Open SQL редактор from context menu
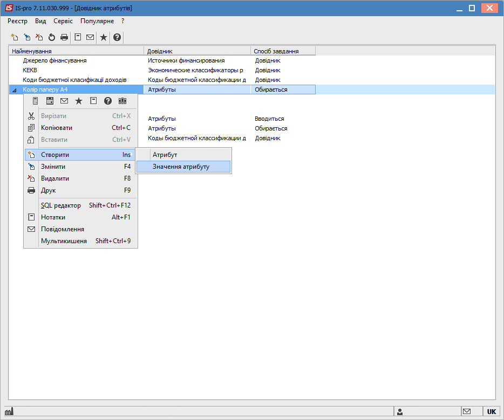504x420 pixels. tap(81, 205)
